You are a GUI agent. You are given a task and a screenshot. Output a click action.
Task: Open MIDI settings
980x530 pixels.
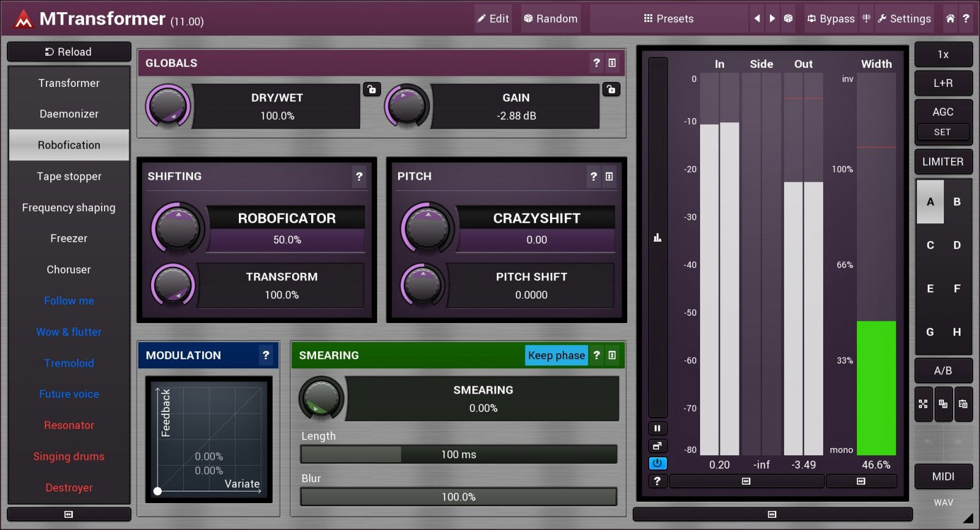point(943,476)
